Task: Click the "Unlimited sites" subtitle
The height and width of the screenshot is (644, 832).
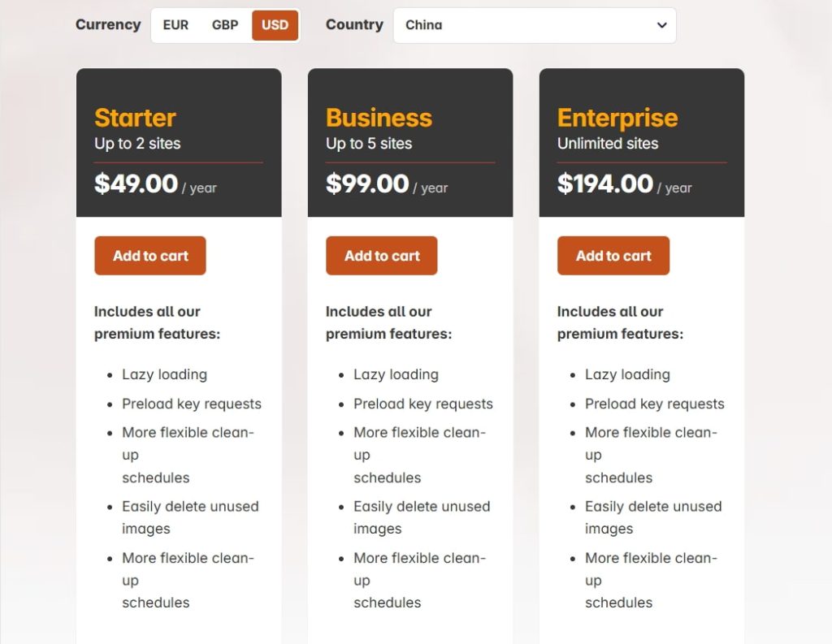Action: click(608, 144)
